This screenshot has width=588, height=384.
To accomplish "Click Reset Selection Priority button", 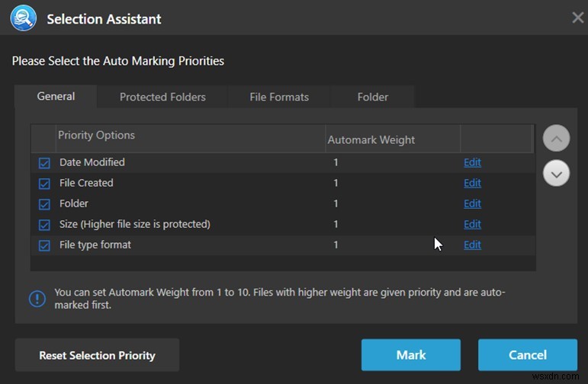I will [x=97, y=355].
